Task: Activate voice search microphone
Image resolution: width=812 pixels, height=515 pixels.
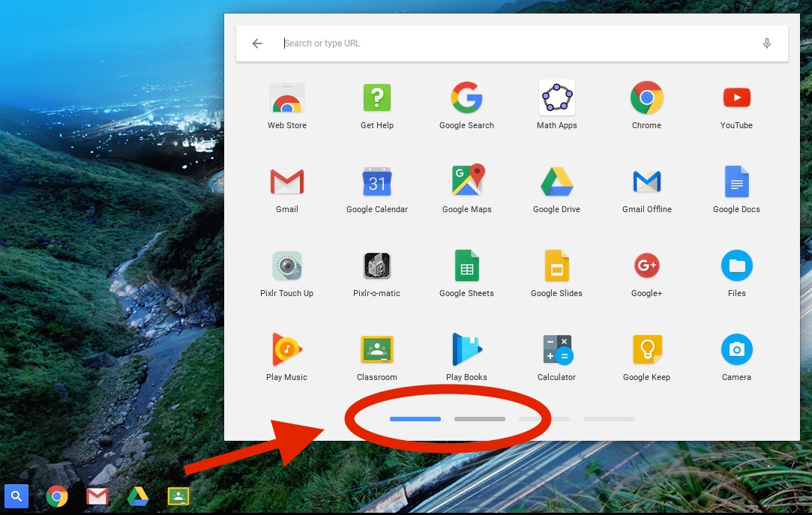Action: 767,43
